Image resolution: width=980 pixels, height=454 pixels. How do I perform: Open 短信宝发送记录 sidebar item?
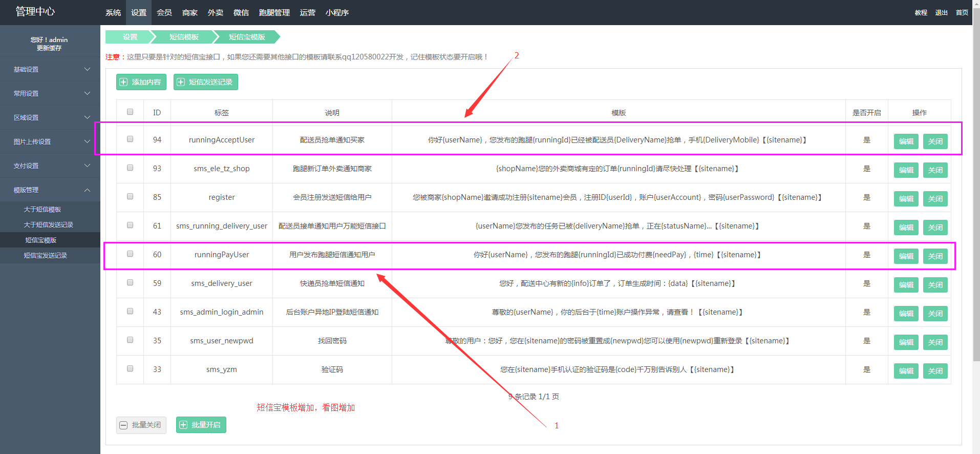tap(50, 255)
